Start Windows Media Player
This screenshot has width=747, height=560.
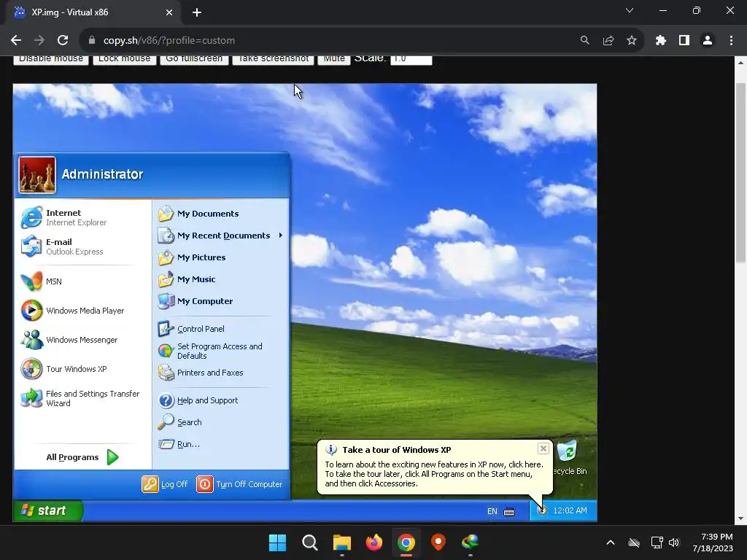pos(72,311)
